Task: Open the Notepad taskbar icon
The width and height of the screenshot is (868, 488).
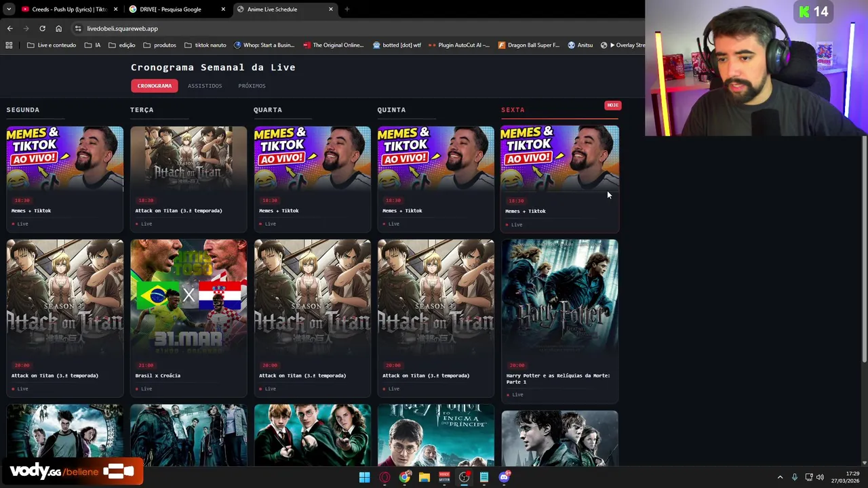Action: [484, 477]
